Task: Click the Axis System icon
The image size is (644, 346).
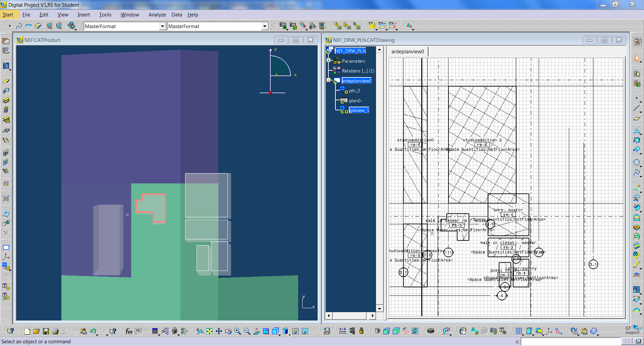Action: [x=549, y=331]
